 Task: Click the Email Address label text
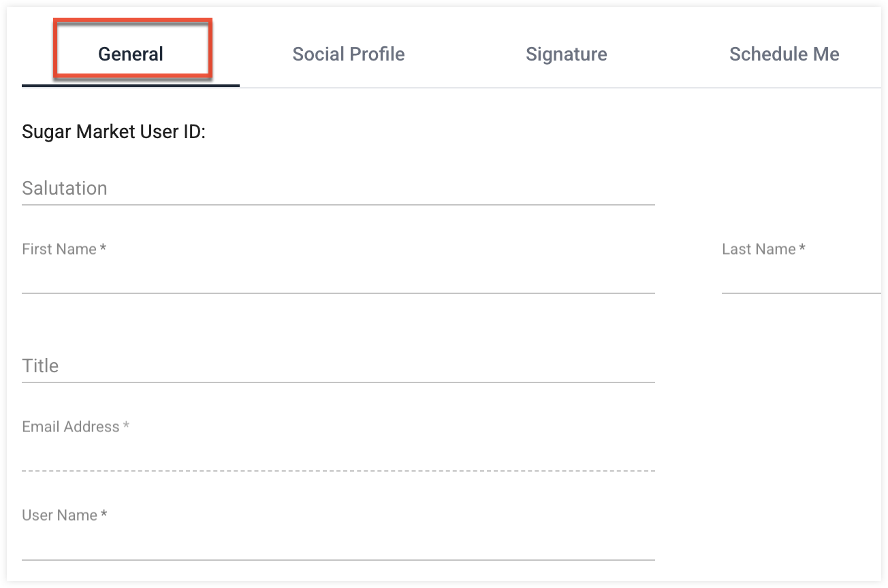[71, 427]
